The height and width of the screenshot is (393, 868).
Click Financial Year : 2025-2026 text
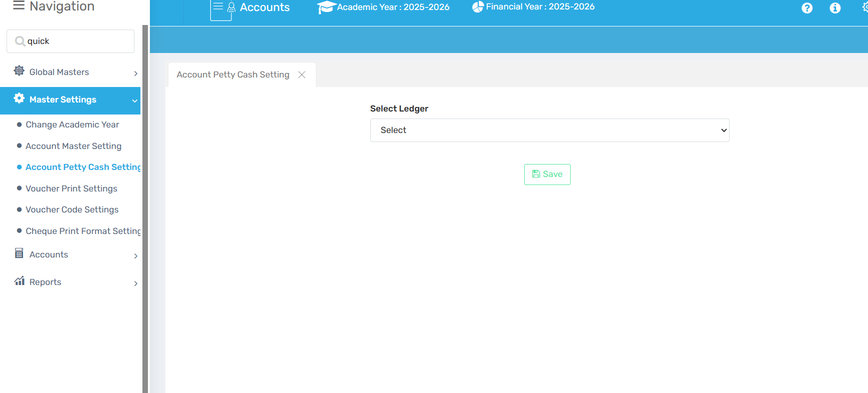(540, 6)
